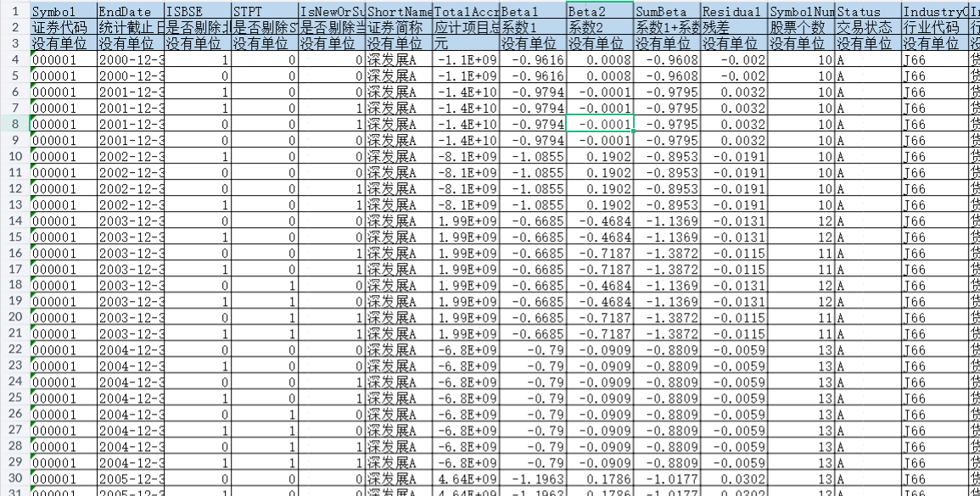980x496 pixels.
Task: Select the 证券代码 cell in row 2
Action: pos(63,28)
